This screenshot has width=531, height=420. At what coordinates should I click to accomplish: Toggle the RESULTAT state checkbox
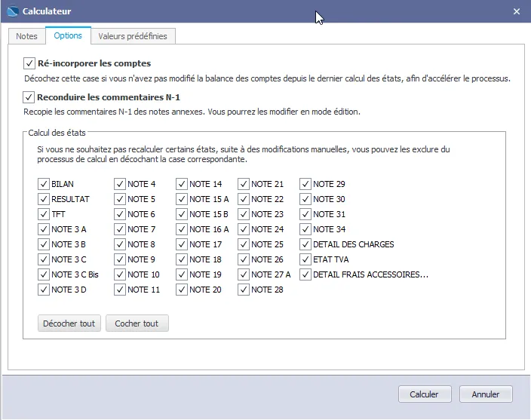point(43,199)
